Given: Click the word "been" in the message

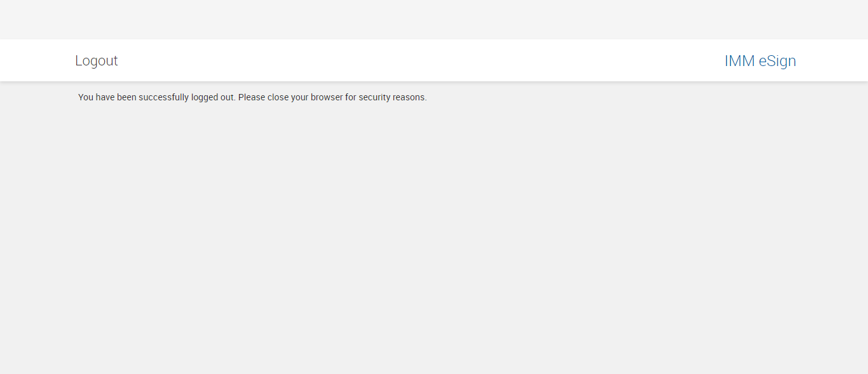Looking at the screenshot, I should [x=126, y=98].
